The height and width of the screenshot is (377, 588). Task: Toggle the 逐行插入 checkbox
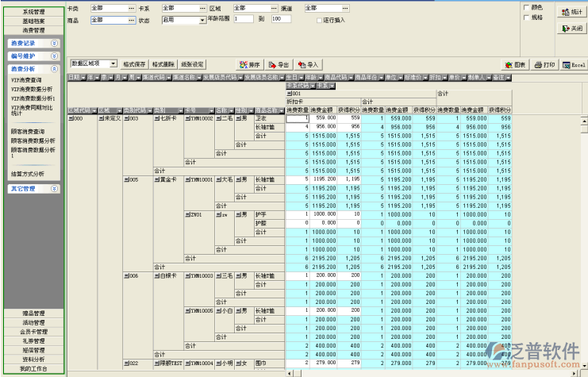pos(319,20)
